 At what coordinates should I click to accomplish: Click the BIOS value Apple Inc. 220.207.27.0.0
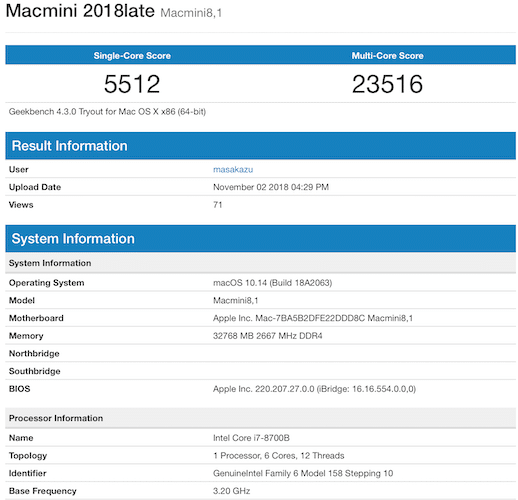tap(314, 389)
